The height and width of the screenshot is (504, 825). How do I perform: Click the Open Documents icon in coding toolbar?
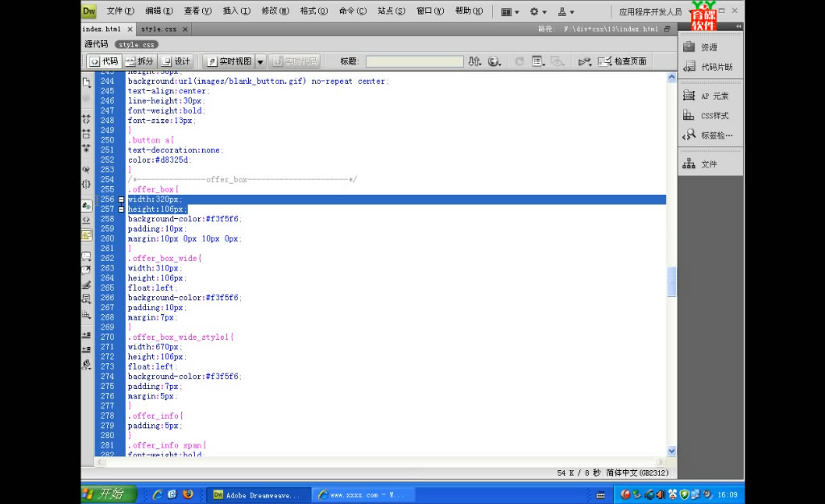[x=86, y=82]
